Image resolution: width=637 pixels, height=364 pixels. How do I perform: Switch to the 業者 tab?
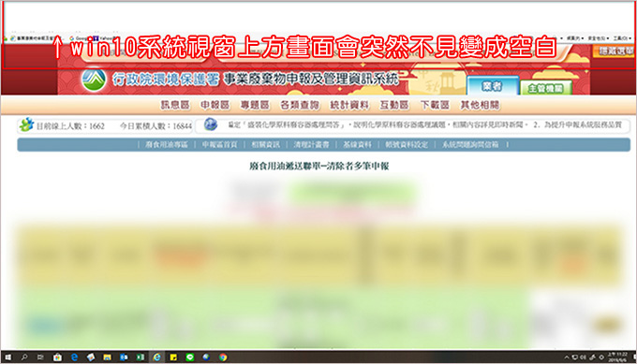click(493, 86)
